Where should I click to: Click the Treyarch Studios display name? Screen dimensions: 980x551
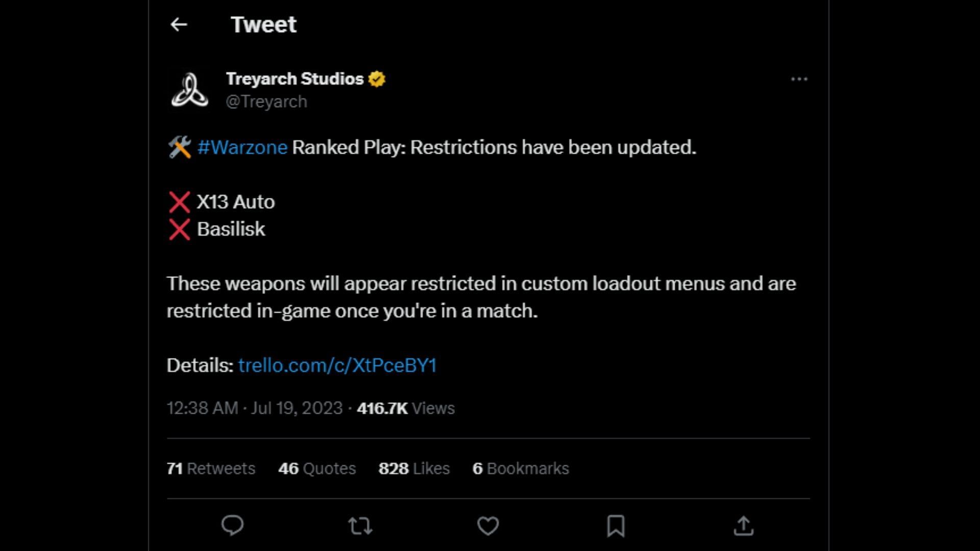(x=295, y=79)
